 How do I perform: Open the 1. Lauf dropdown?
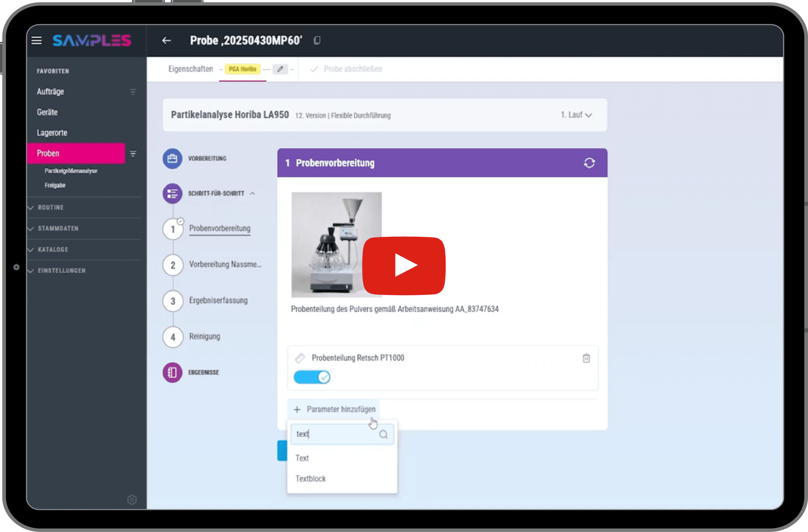(x=576, y=115)
